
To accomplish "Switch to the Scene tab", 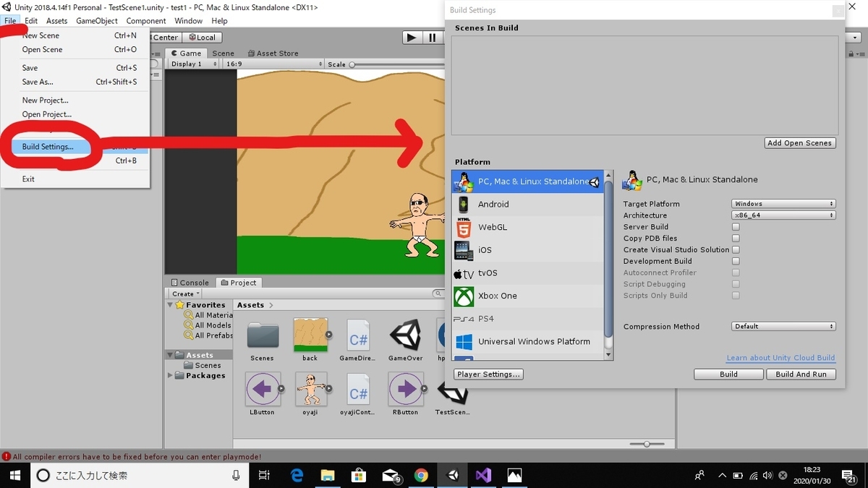I will pos(223,53).
